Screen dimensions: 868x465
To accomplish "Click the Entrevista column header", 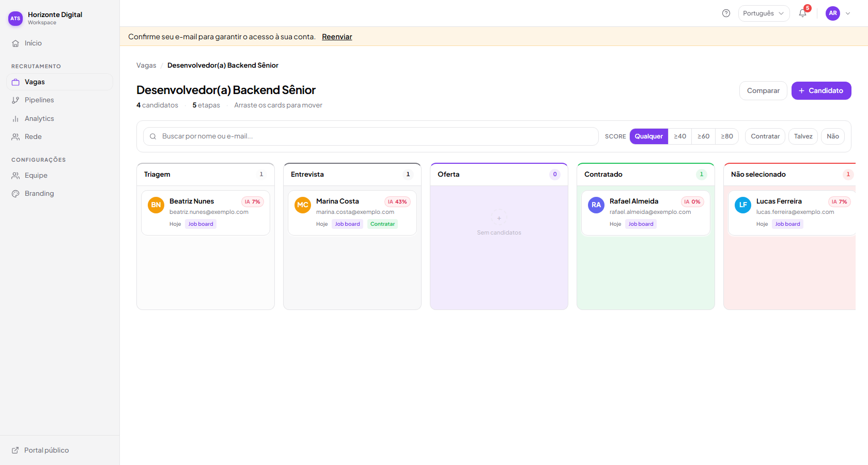I will tap(352, 174).
